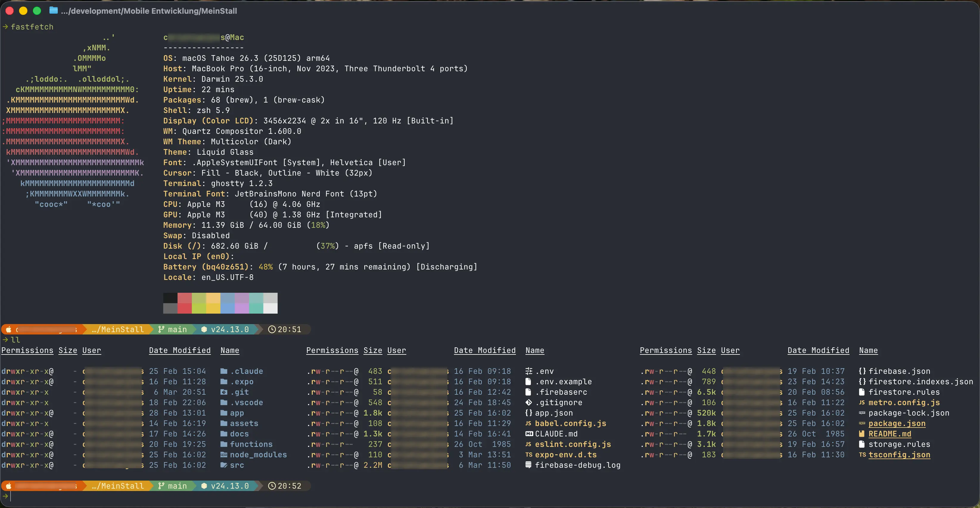
Task: Click the settings icon next to .env
Action: tap(529, 371)
